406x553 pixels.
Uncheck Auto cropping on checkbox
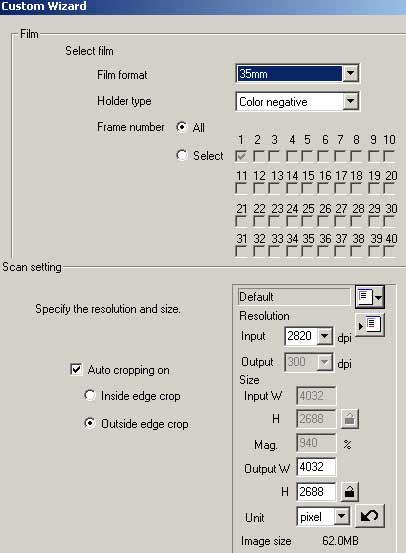(76, 369)
